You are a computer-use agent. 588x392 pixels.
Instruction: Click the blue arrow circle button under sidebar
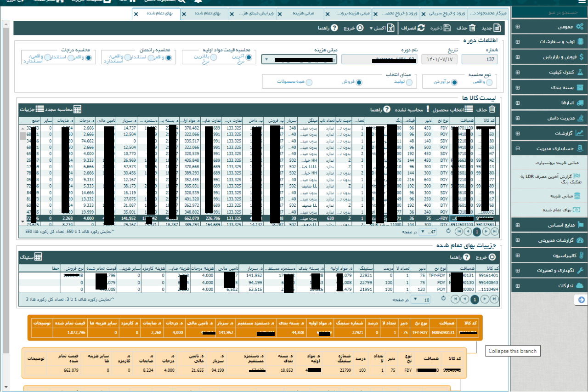click(x=581, y=300)
